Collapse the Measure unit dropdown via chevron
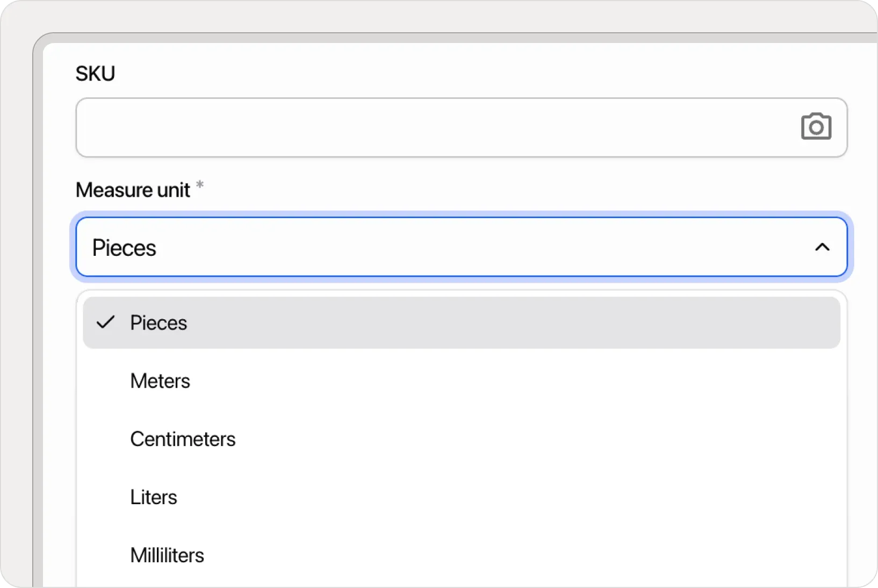 (x=823, y=247)
